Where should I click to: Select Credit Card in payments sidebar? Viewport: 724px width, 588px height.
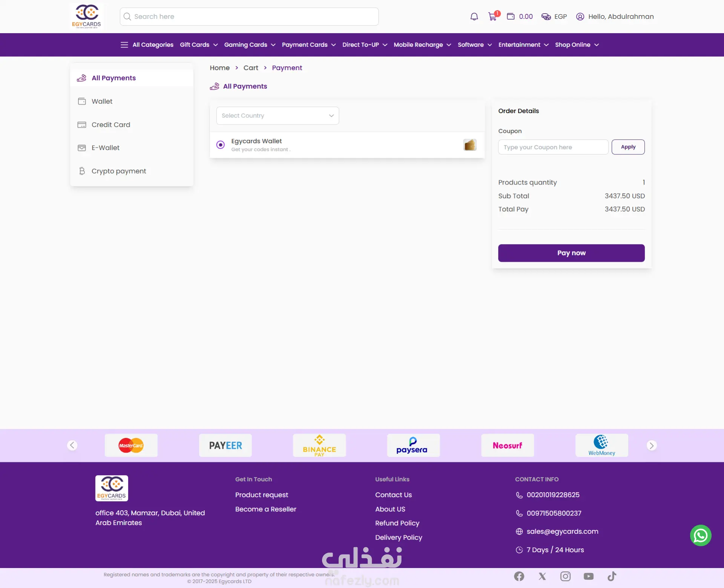tap(110, 125)
